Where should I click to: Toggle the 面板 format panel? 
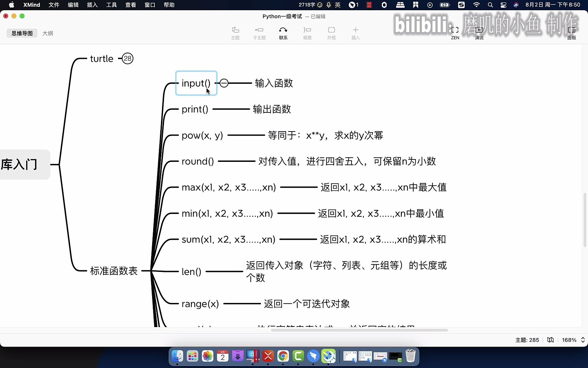tap(572, 32)
